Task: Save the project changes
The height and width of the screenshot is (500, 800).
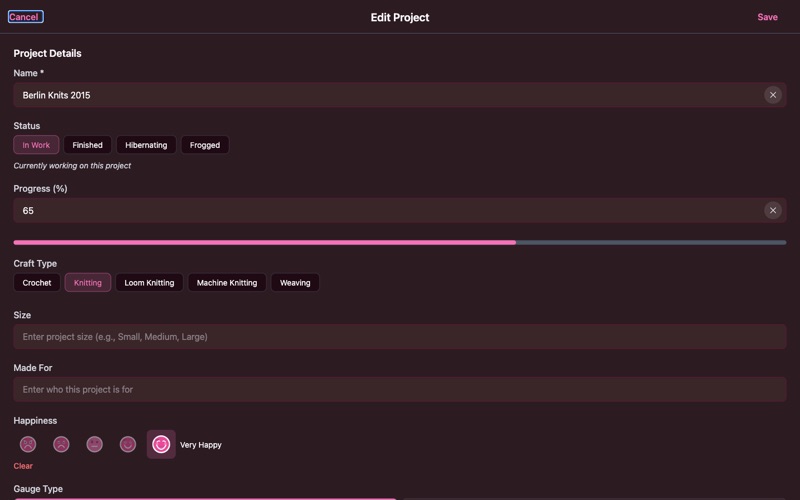Action: pos(767,17)
